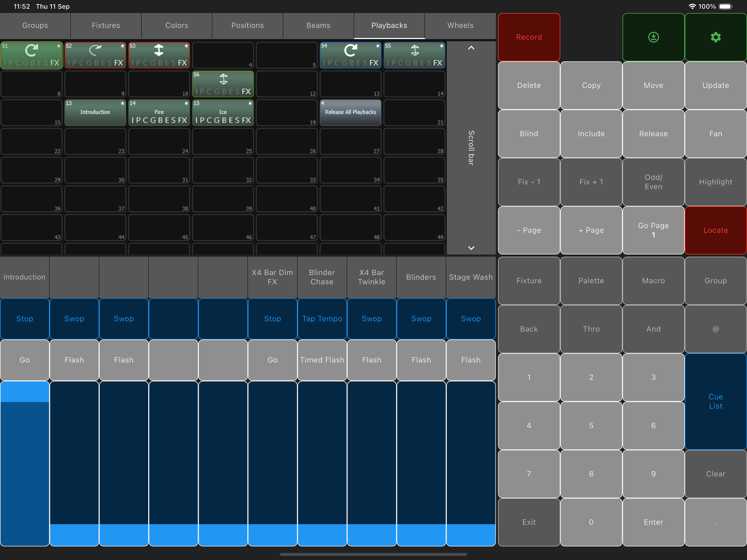This screenshot has height=560, width=747.
Task: Tap the star on Introduction playback tile
Action: [x=123, y=103]
